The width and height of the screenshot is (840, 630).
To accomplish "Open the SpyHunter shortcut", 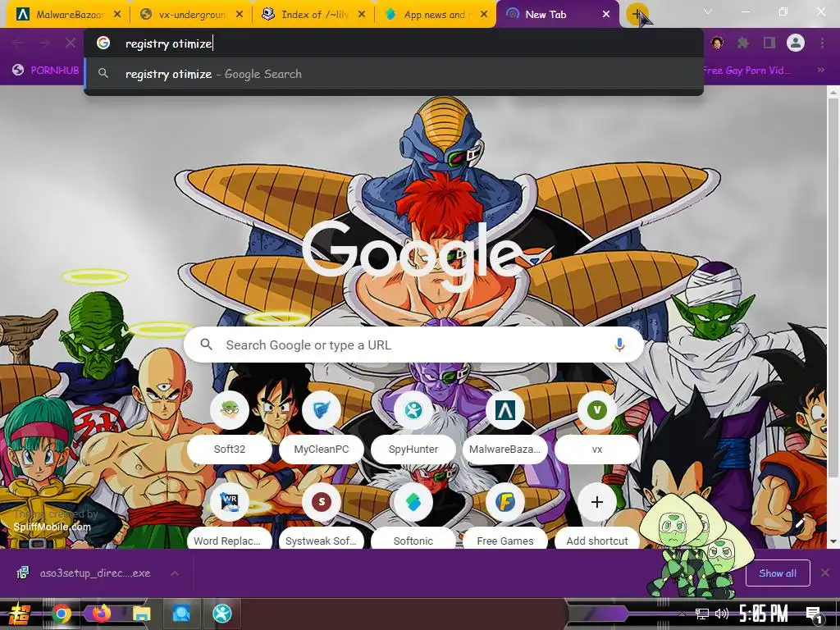I will tap(413, 427).
